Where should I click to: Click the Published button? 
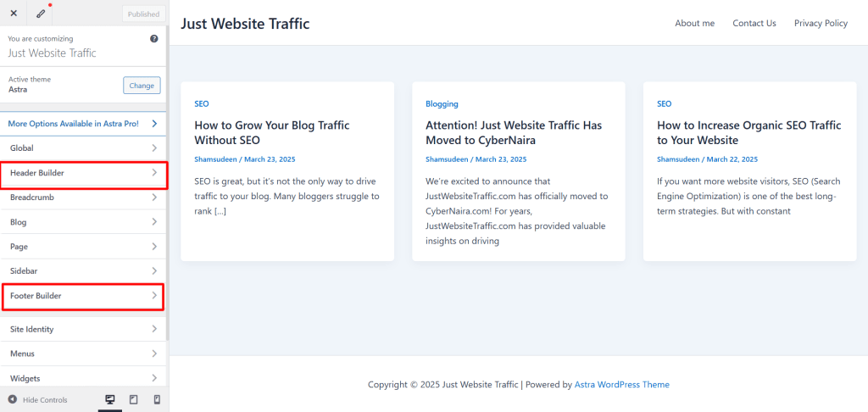click(143, 14)
